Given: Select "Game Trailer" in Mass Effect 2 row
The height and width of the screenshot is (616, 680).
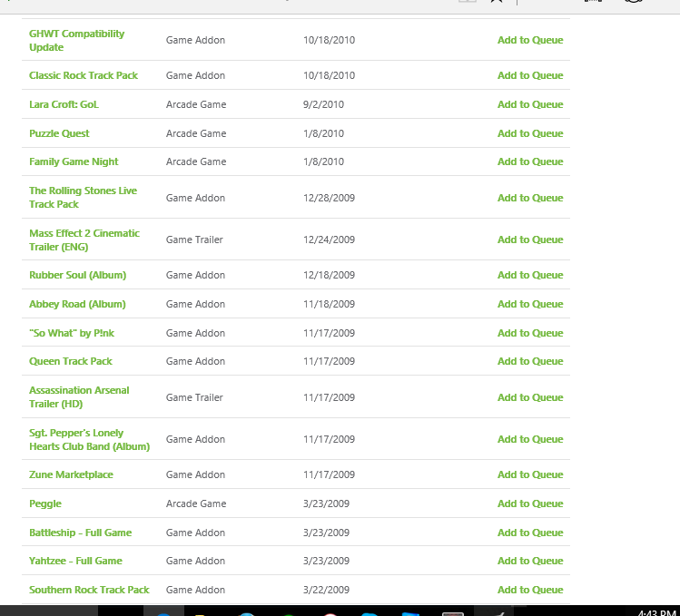Looking at the screenshot, I should [x=194, y=240].
